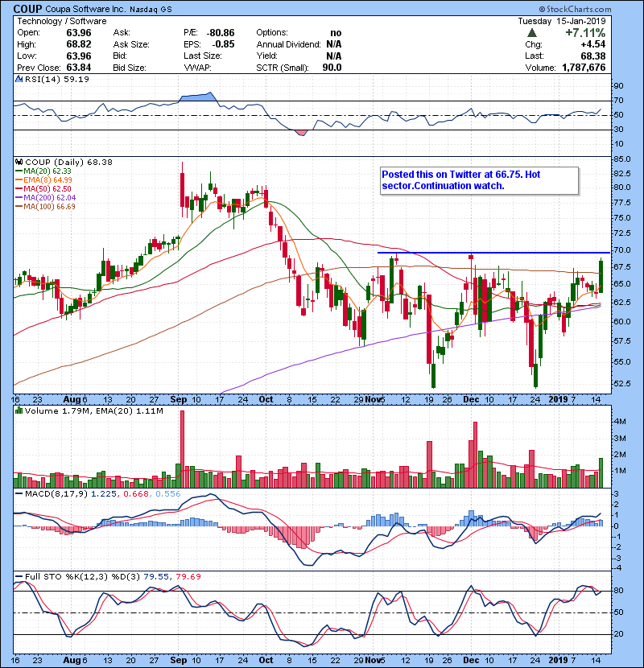Click the Volume figure 1,787,676
The width and height of the screenshot is (644, 668).
pos(584,68)
